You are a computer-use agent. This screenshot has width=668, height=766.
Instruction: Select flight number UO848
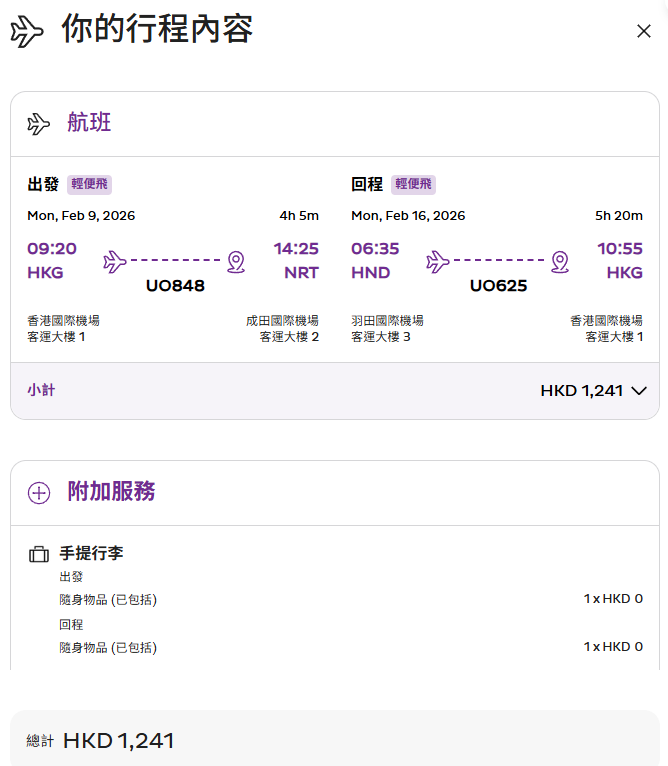pyautogui.click(x=175, y=286)
